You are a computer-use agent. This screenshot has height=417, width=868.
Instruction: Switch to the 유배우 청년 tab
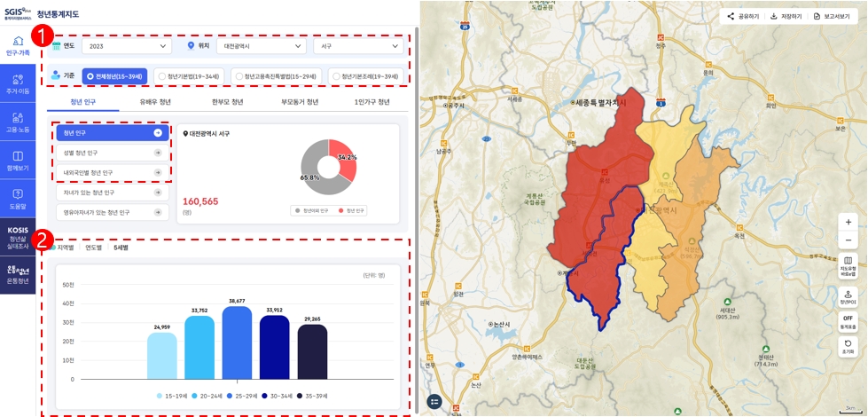pyautogui.click(x=155, y=102)
